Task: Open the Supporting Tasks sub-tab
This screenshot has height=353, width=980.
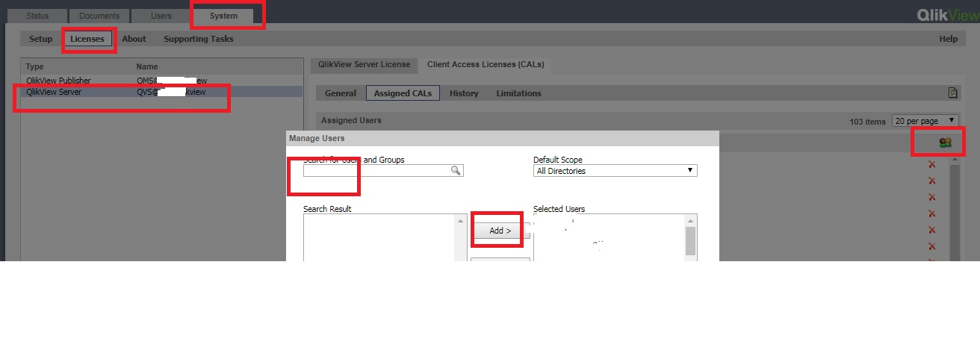Action: (199, 39)
